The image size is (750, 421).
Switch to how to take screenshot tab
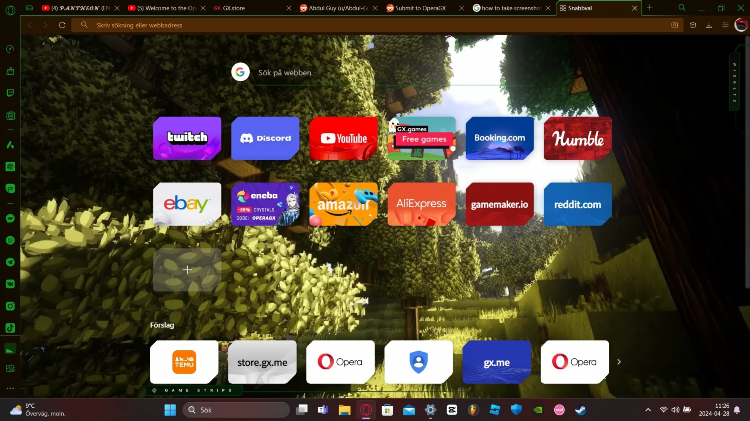tap(511, 8)
